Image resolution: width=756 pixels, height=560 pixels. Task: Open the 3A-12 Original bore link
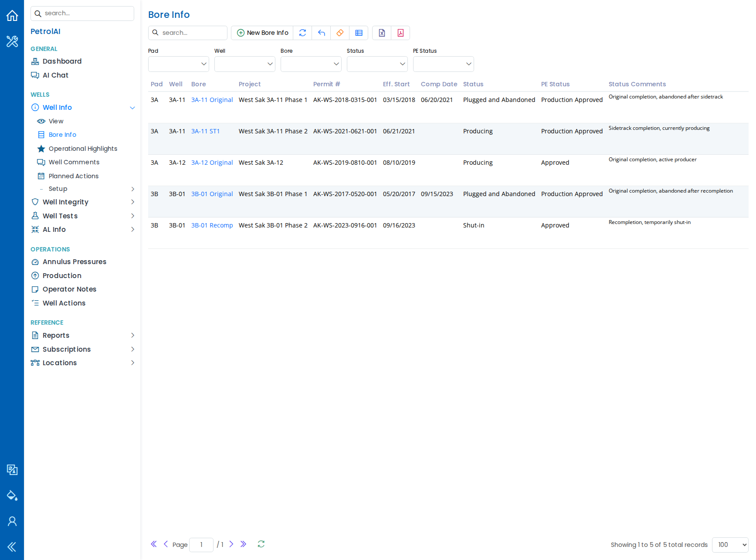(212, 163)
